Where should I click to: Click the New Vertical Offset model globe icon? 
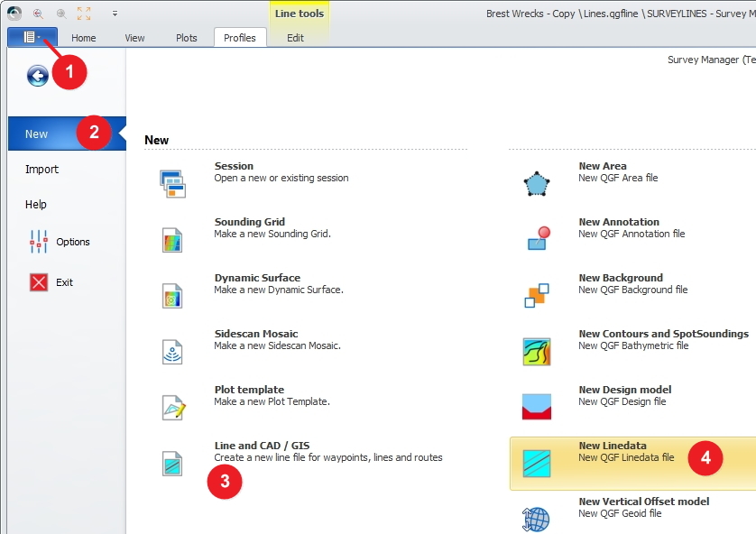(x=536, y=519)
